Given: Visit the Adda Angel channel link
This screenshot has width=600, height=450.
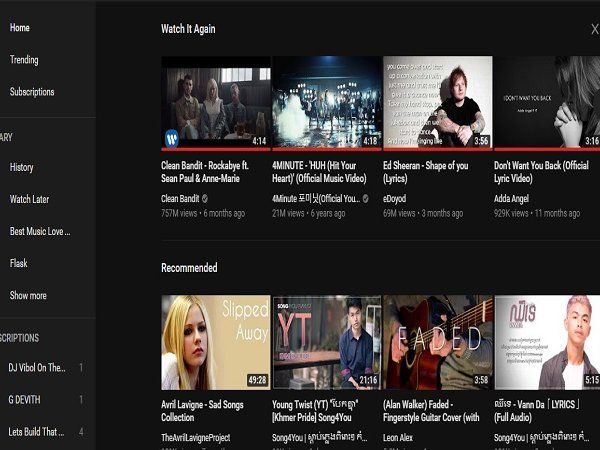Looking at the screenshot, I should point(512,199).
